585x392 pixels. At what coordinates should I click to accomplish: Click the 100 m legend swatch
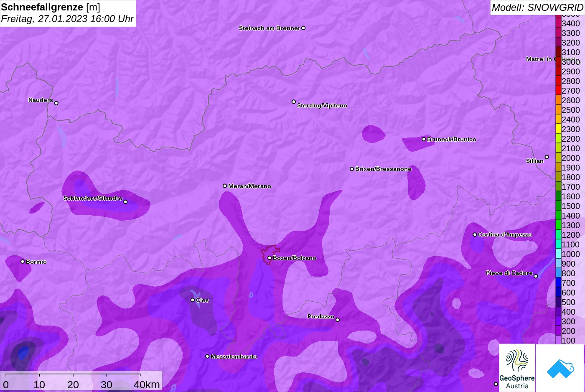[x=558, y=340]
